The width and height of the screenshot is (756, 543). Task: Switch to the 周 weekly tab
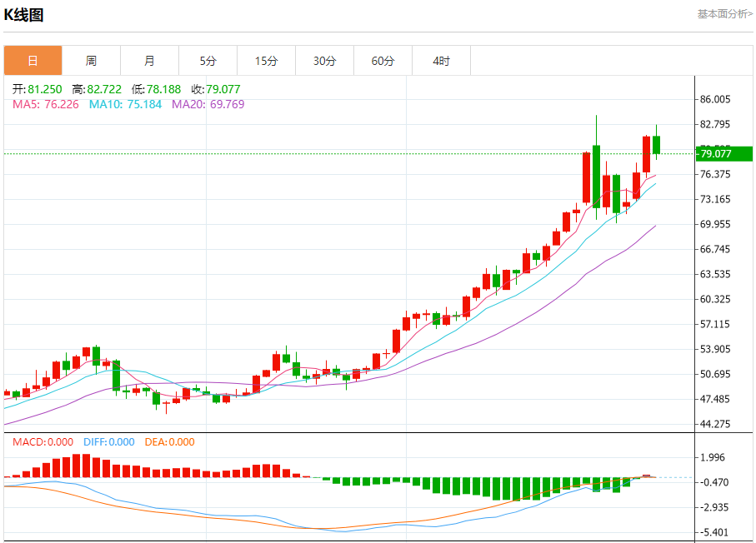point(91,61)
